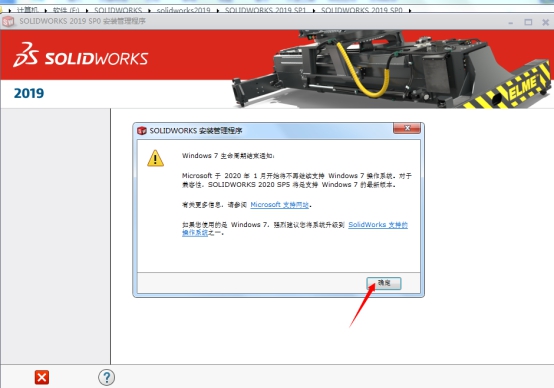Click the 3DS SOLIDWORKS logo in banner
Screen dimensions: 554x388
(x=81, y=55)
